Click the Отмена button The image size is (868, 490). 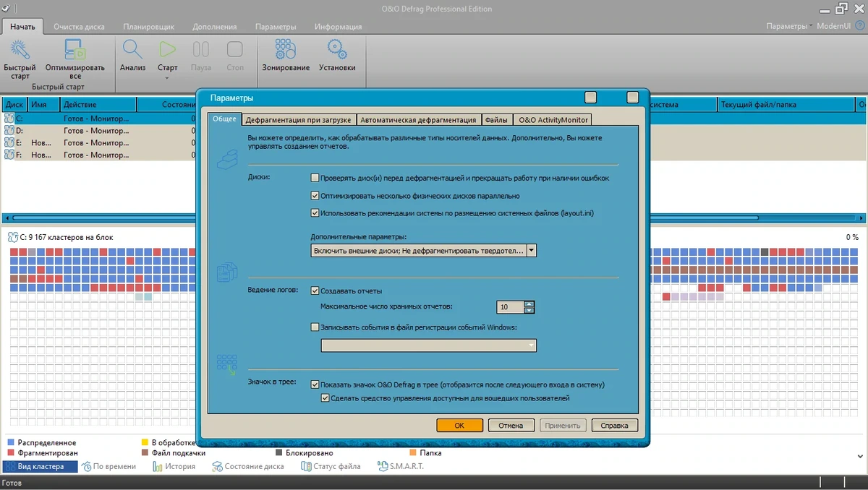pyautogui.click(x=511, y=426)
